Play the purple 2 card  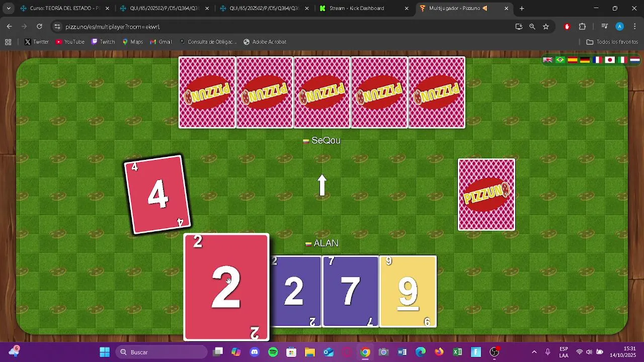click(x=296, y=292)
